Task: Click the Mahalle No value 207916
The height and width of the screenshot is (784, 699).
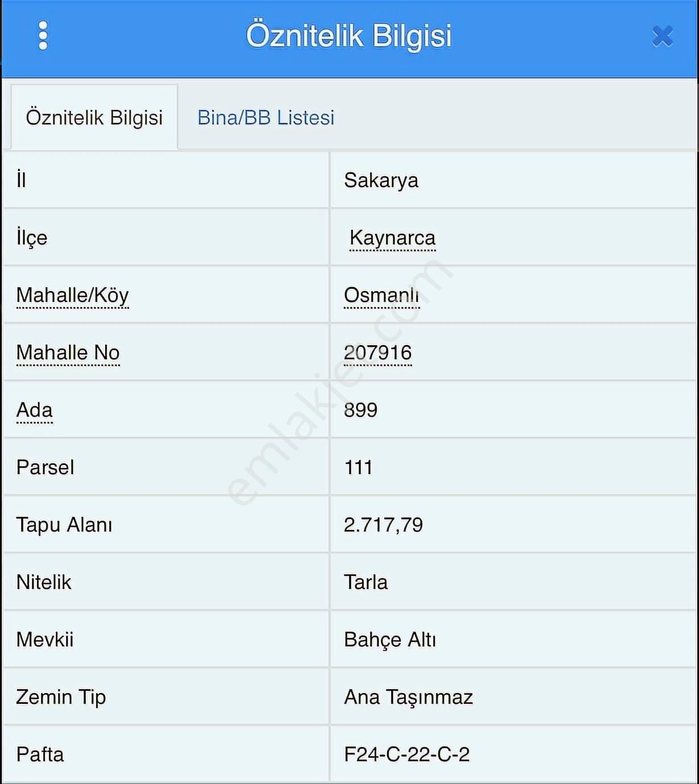Action: click(378, 352)
